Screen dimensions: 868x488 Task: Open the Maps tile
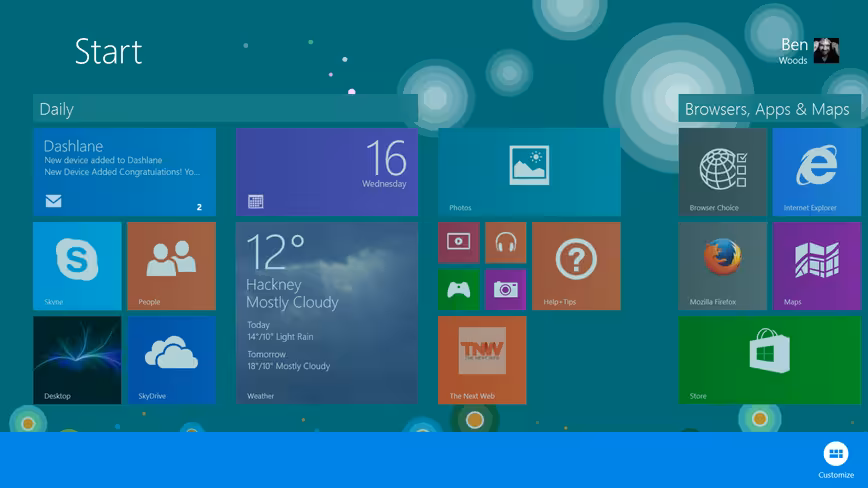817,266
